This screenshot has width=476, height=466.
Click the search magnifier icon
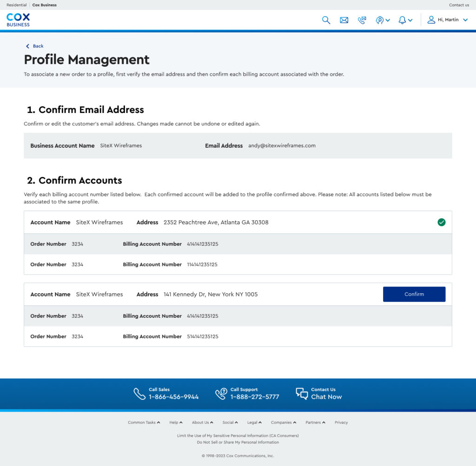[326, 20]
